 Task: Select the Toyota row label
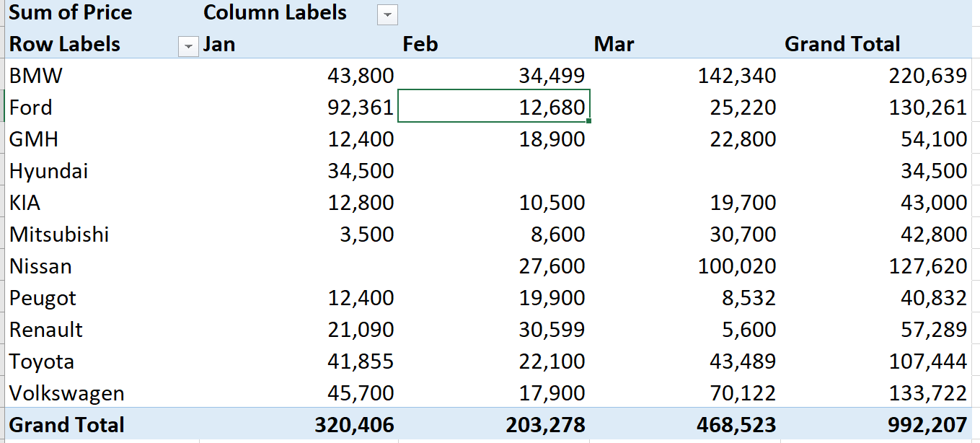click(x=42, y=361)
